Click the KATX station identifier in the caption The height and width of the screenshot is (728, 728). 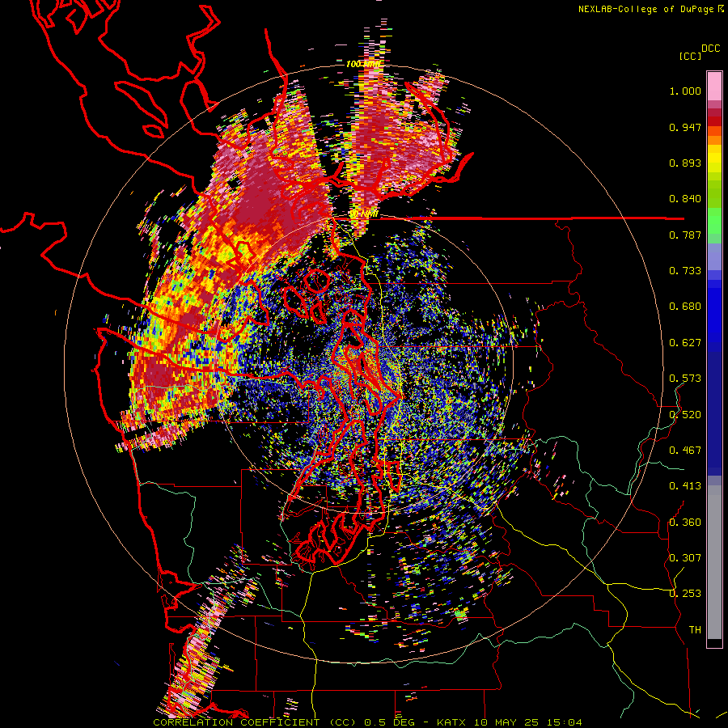(x=451, y=722)
